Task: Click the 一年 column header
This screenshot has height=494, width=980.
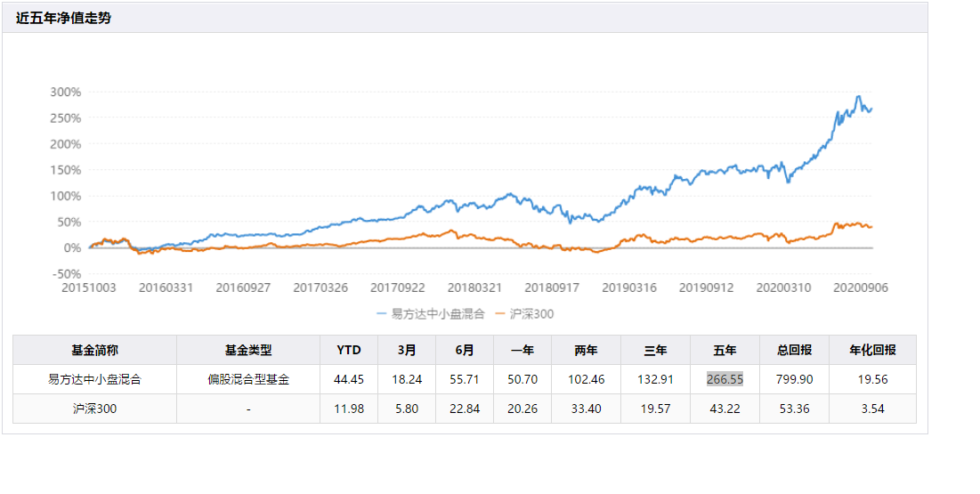Action: tap(522, 350)
